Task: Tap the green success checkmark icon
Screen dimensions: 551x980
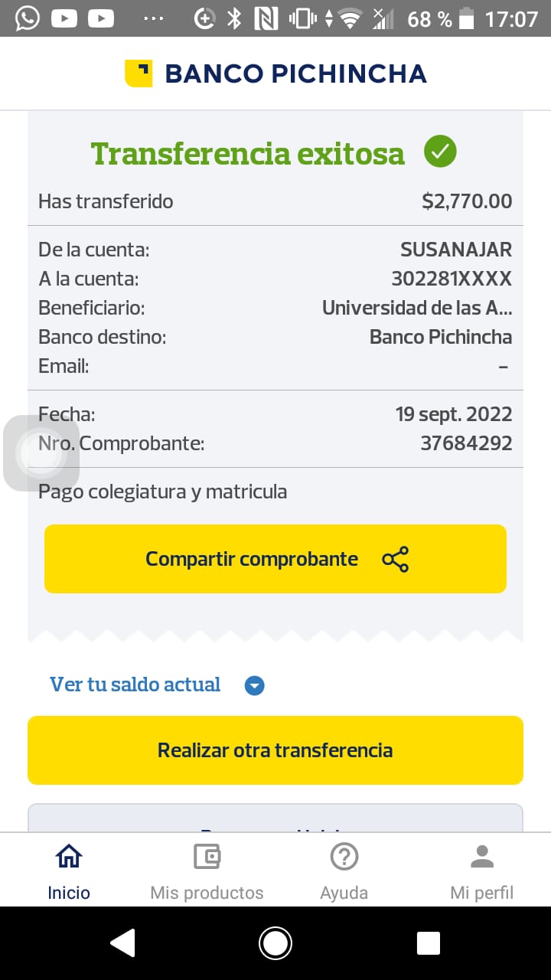Action: pos(440,152)
